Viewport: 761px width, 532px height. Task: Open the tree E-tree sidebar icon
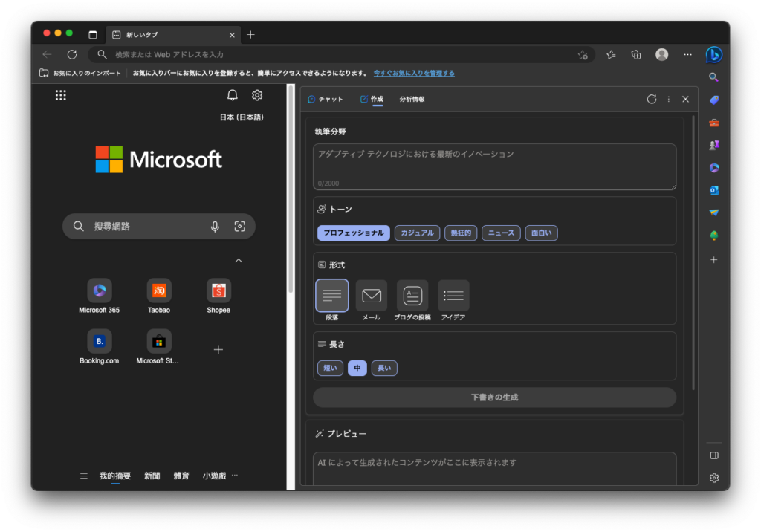[714, 236]
